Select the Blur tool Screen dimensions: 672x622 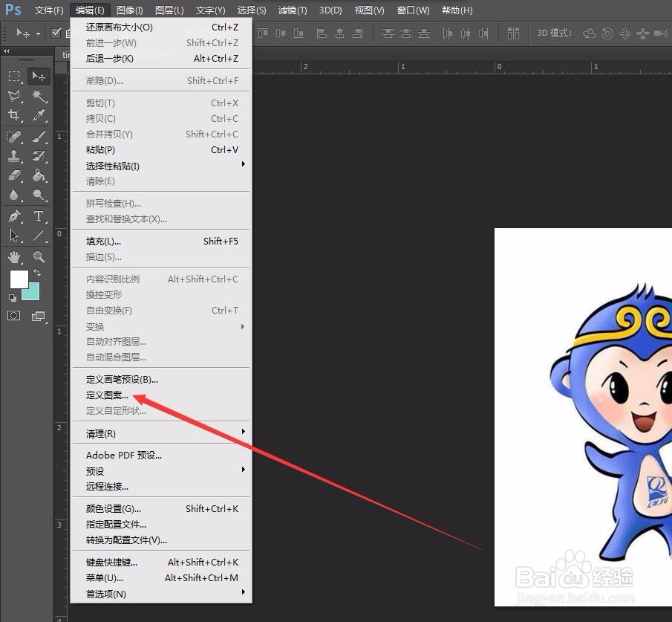coord(14,195)
